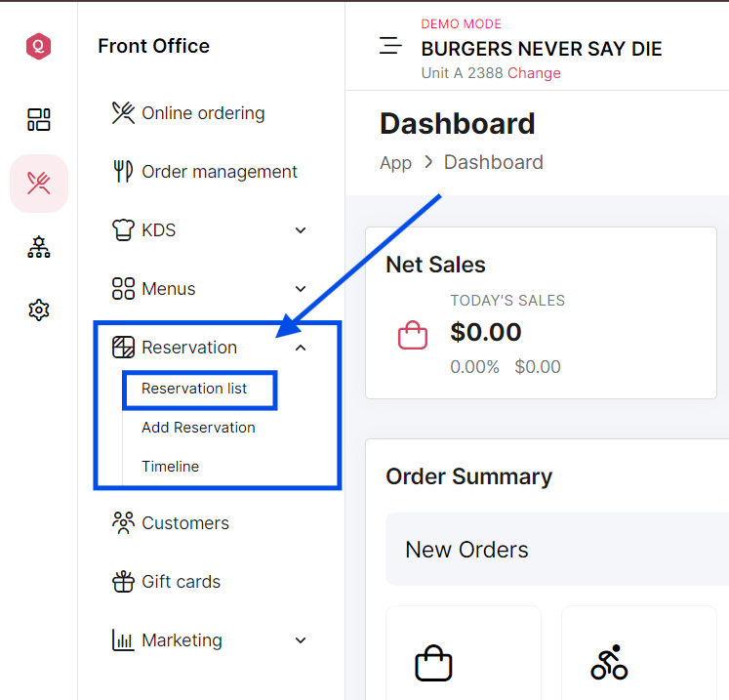Click the TODAY'S SALES label

[507, 301]
